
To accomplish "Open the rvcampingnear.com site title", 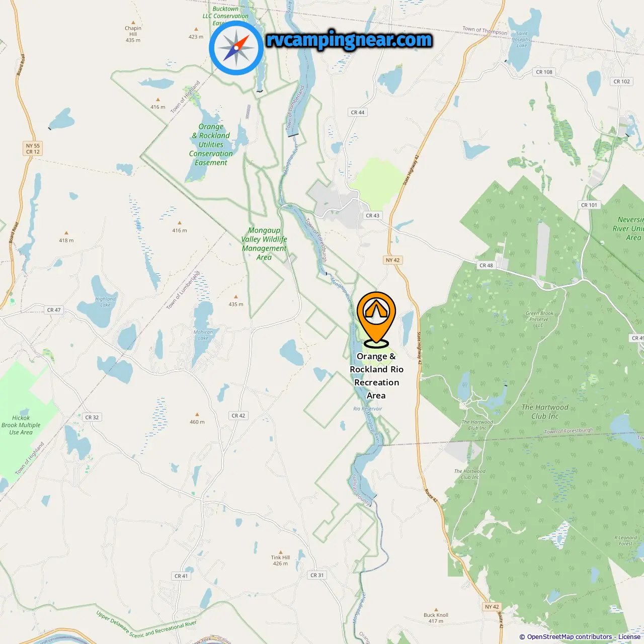I will coord(349,40).
